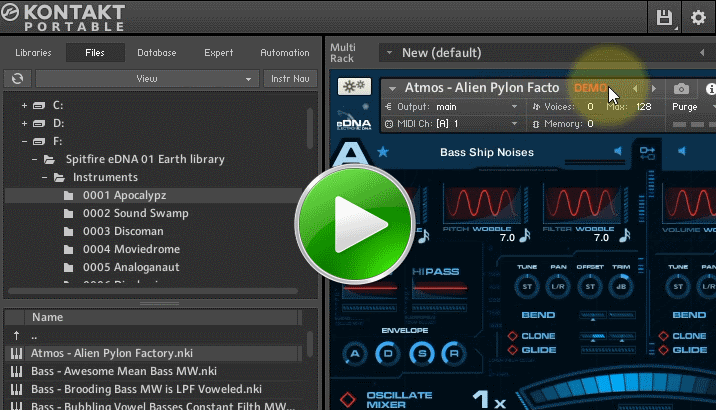This screenshot has height=410, width=716.
Task: Select Atmos - Alien Pylon Factory.nki file
Action: coord(111,353)
